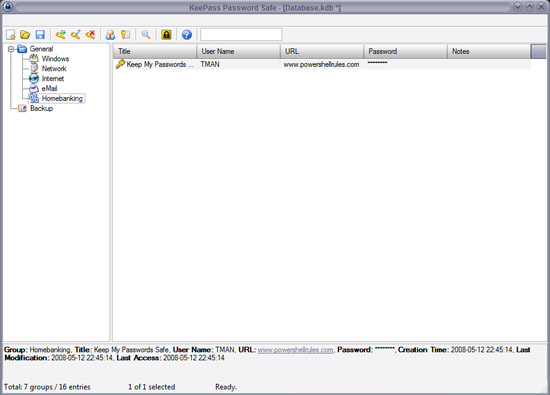Image resolution: width=550 pixels, height=395 pixels.
Task: Click the Backup folder icon
Action: click(22, 108)
